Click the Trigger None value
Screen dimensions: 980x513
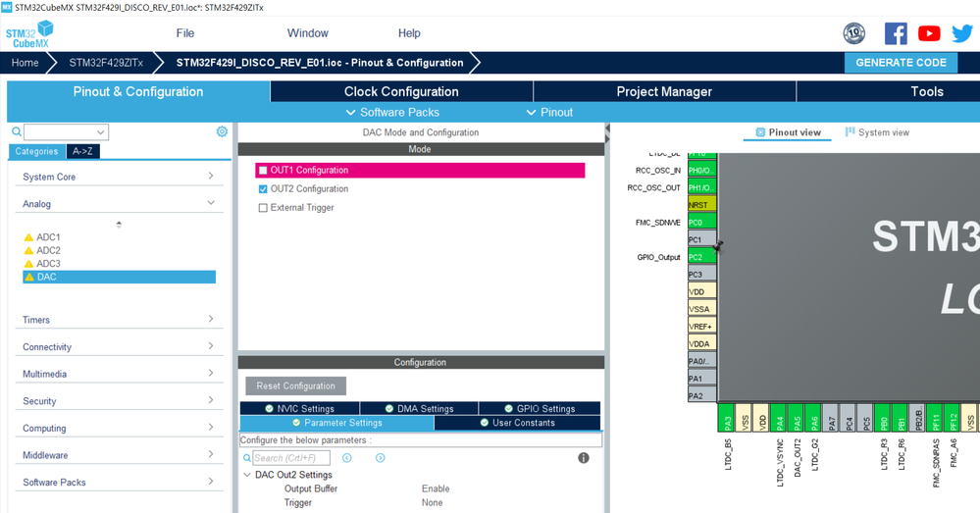click(432, 502)
